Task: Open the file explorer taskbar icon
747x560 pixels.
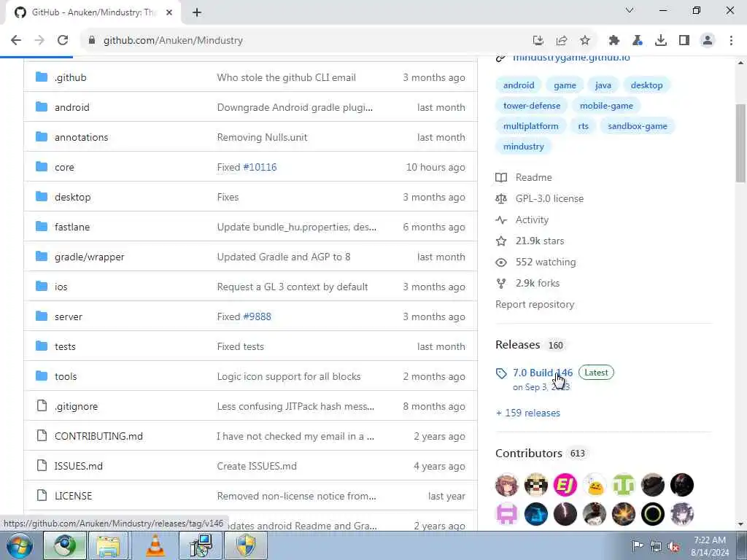Action: pyautogui.click(x=109, y=545)
